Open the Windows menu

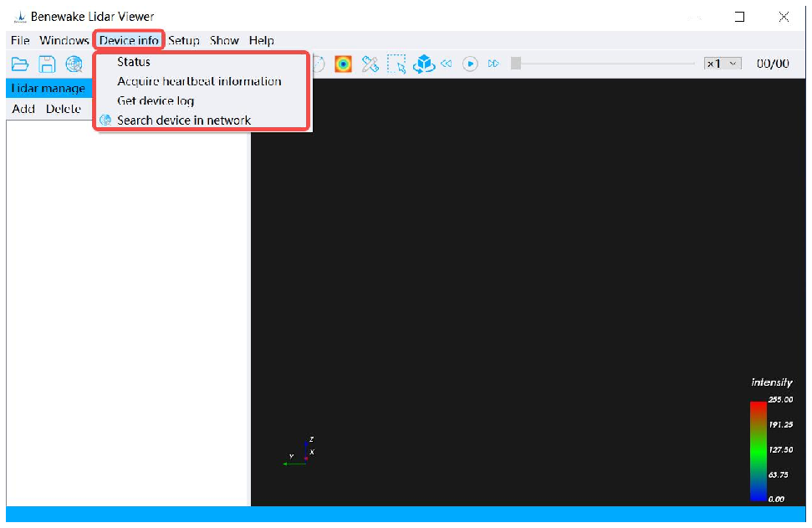64,40
